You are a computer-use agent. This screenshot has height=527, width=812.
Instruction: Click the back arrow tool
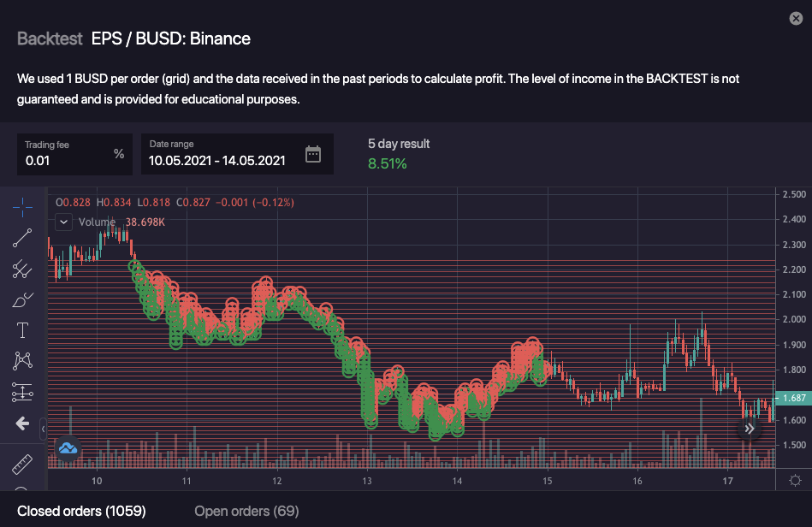[22, 423]
